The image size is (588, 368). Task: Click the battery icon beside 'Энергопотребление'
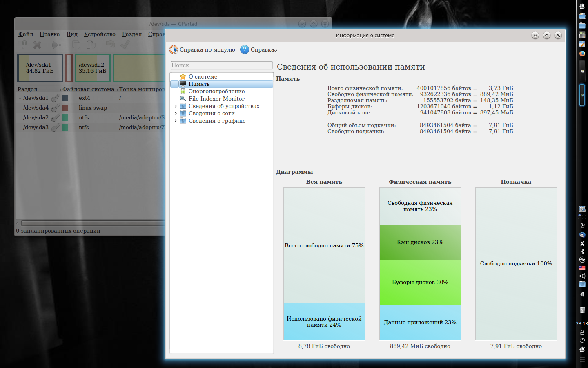(183, 91)
